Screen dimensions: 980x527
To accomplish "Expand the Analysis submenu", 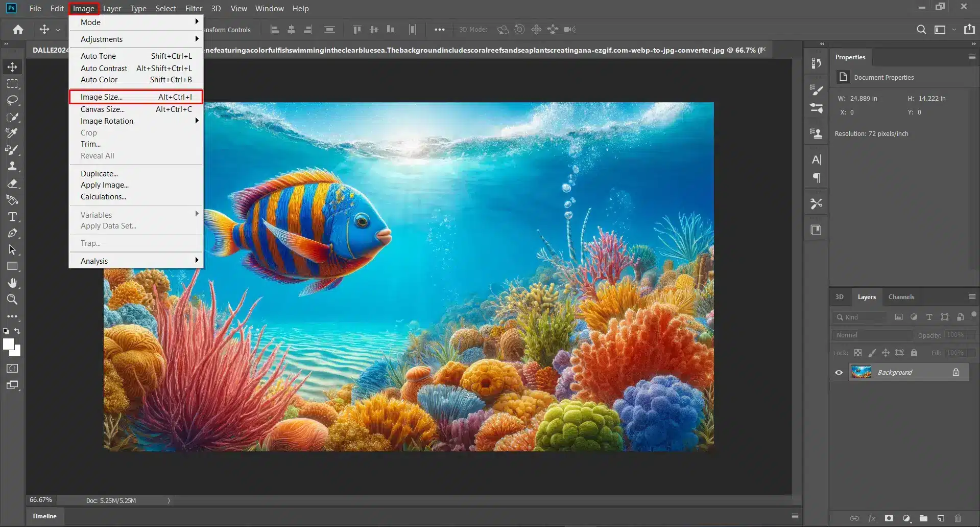I will (x=136, y=261).
